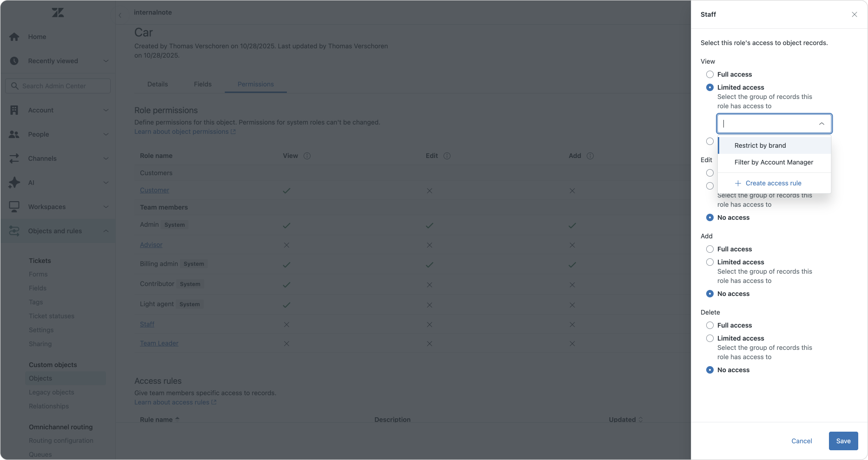Image resolution: width=868 pixels, height=460 pixels.
Task: Click the Edit column info icon
Action: [x=447, y=156]
